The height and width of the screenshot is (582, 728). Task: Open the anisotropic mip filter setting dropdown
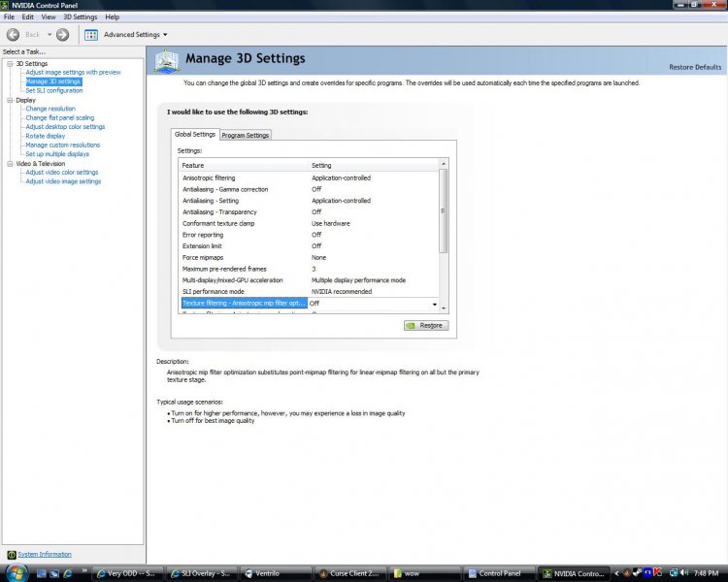(435, 304)
